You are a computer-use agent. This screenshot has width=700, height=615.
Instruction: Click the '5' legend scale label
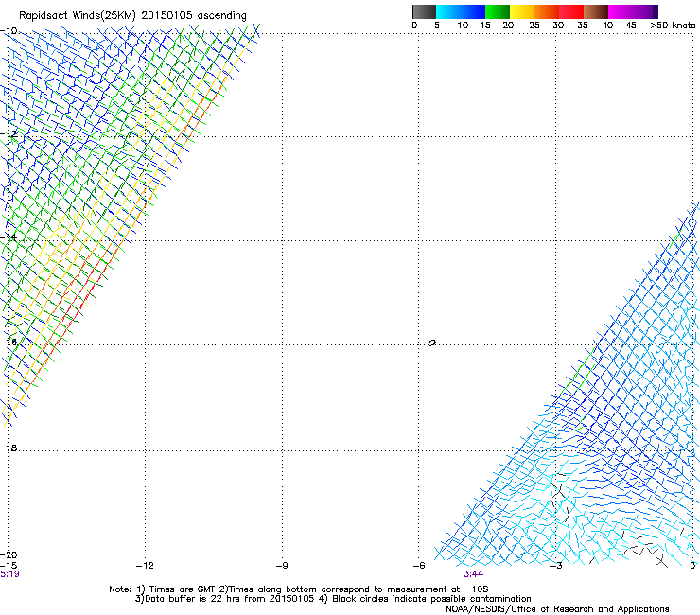pos(437,26)
